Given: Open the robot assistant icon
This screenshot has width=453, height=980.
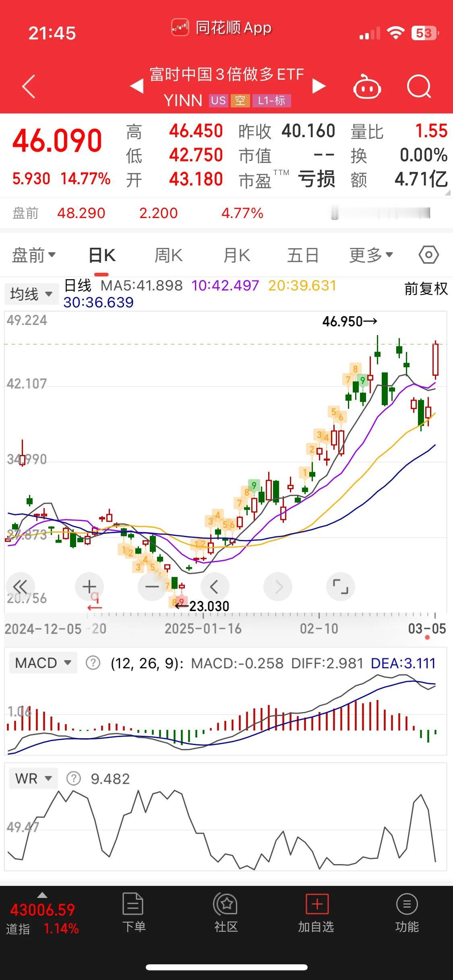Looking at the screenshot, I should point(367,86).
